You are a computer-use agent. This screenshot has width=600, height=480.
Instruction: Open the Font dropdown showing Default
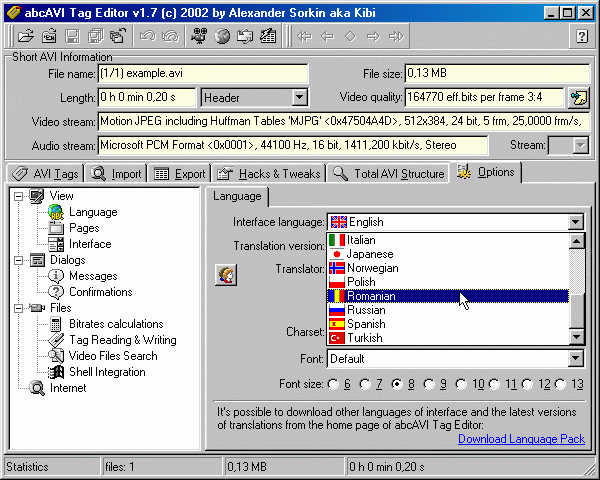576,359
